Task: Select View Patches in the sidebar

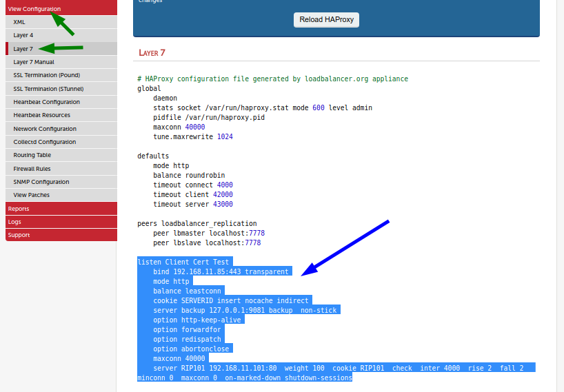Action: point(61,195)
